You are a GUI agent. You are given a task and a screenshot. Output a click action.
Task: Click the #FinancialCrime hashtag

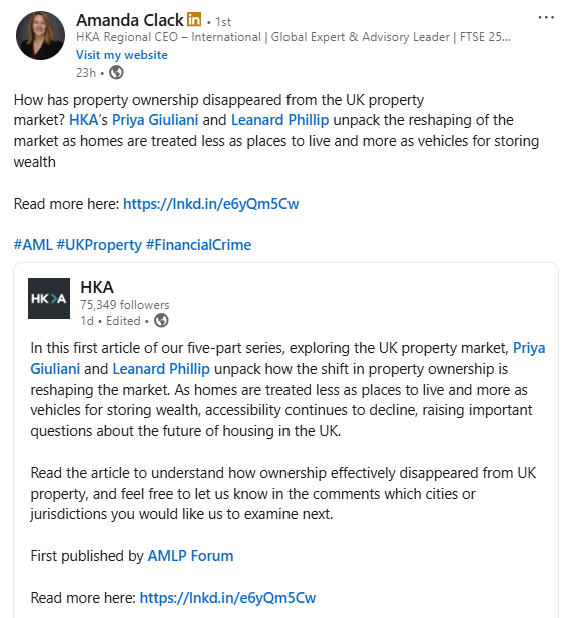pyautogui.click(x=198, y=245)
